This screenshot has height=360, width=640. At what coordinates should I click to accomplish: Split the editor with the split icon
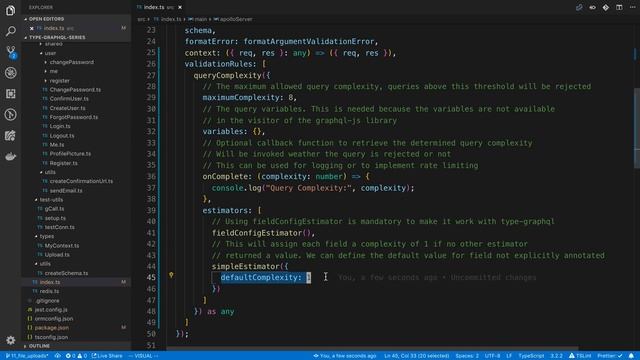click(x=619, y=7)
